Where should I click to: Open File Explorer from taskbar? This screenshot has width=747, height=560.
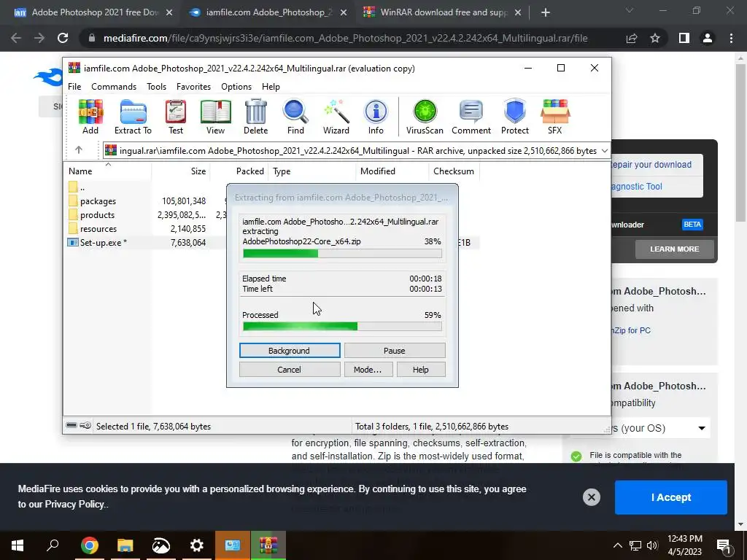(x=125, y=545)
